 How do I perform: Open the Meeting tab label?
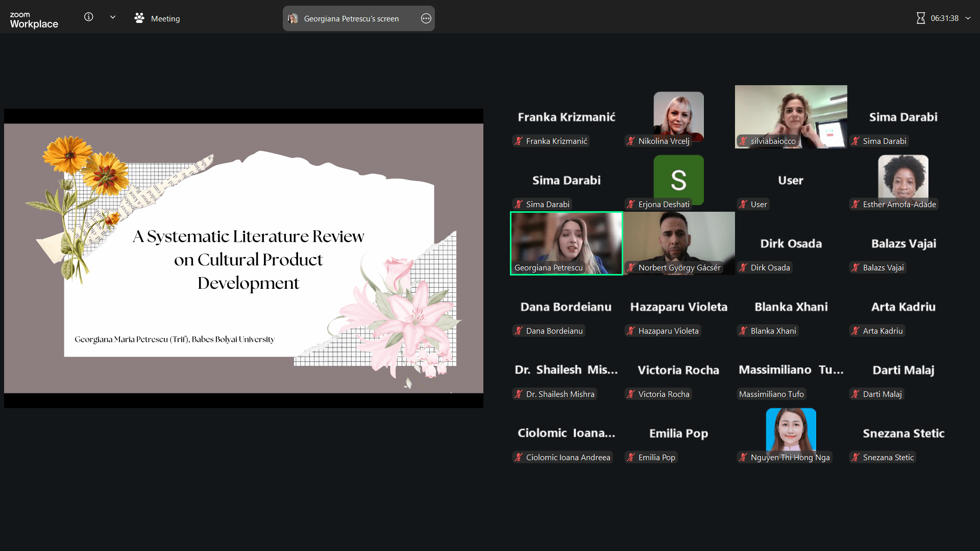[165, 19]
